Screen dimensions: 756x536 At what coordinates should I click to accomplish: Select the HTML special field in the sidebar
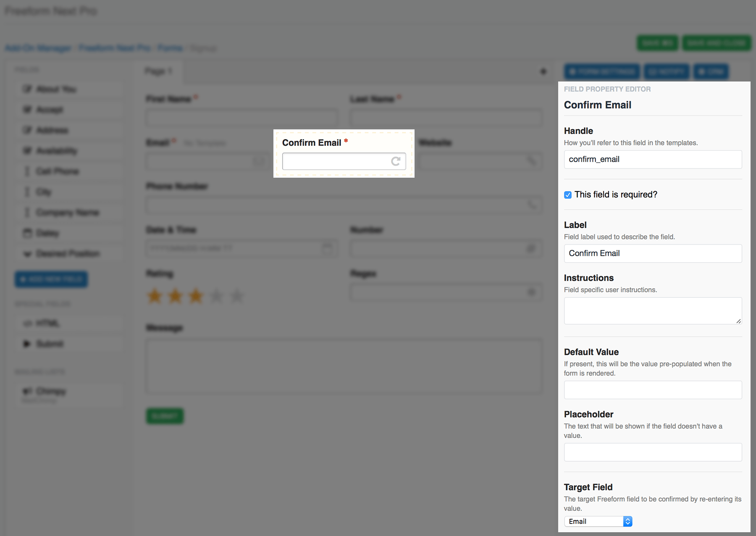69,323
